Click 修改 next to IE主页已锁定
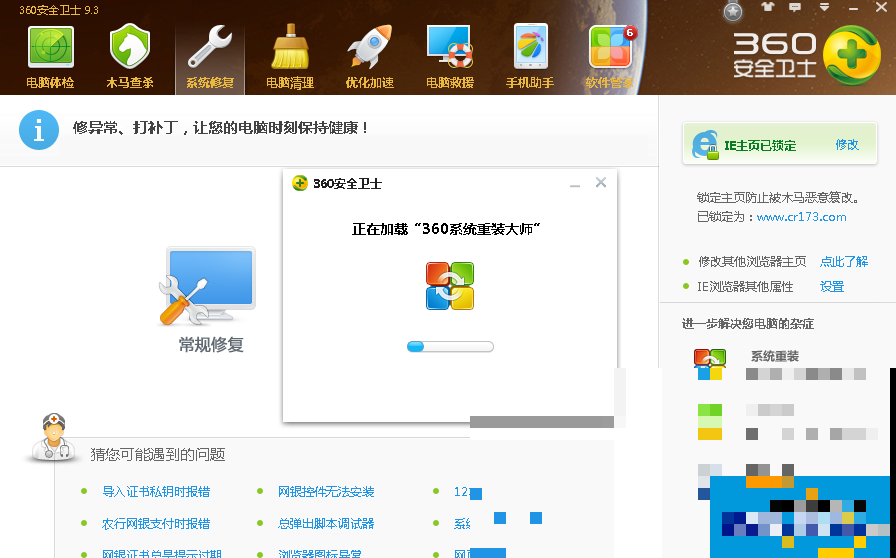 (x=847, y=145)
